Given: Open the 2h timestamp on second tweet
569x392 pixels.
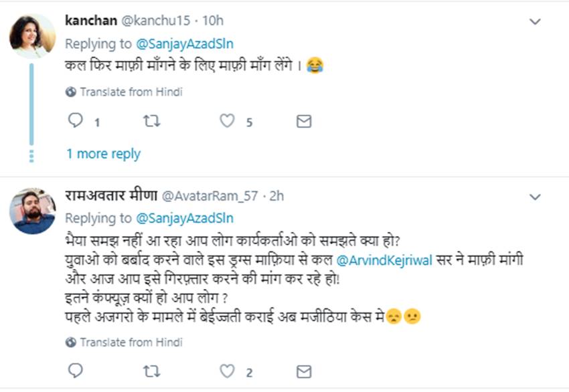Looking at the screenshot, I should coord(276,196).
